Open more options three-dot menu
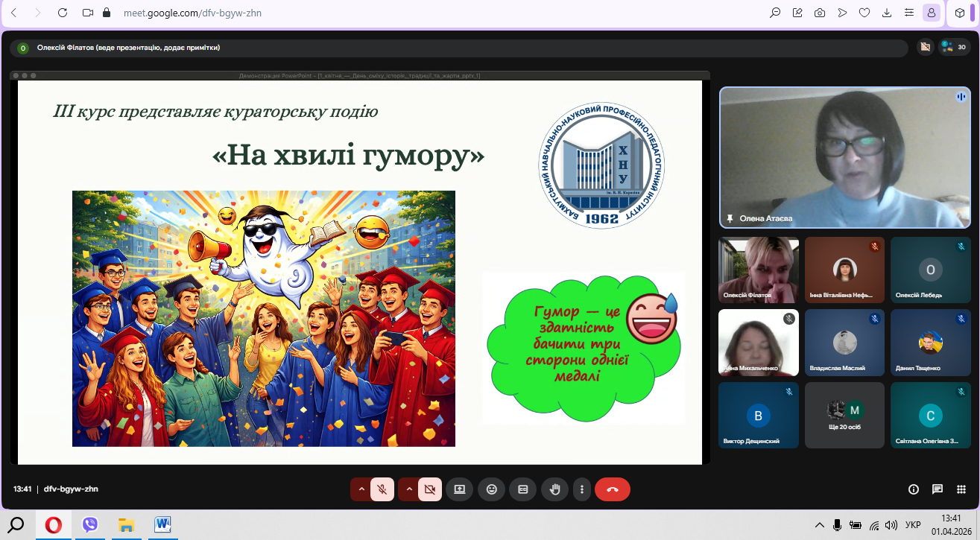 pyautogui.click(x=581, y=489)
